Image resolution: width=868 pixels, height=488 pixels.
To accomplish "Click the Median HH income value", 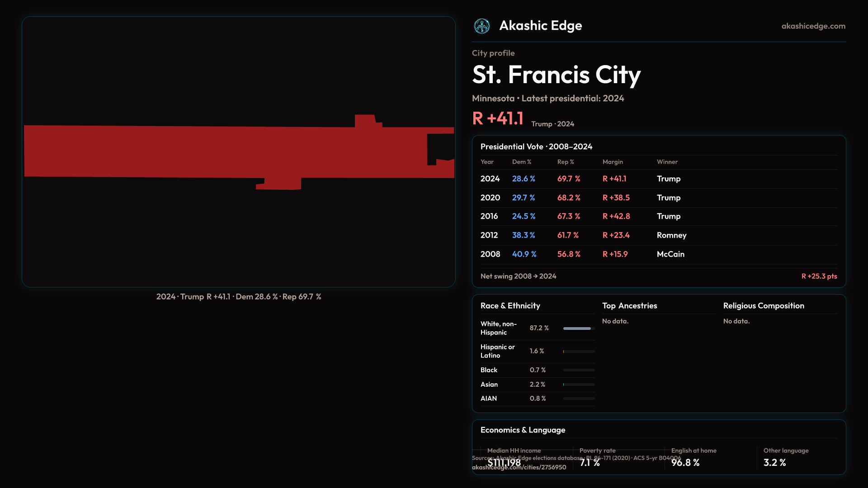I will tap(504, 463).
